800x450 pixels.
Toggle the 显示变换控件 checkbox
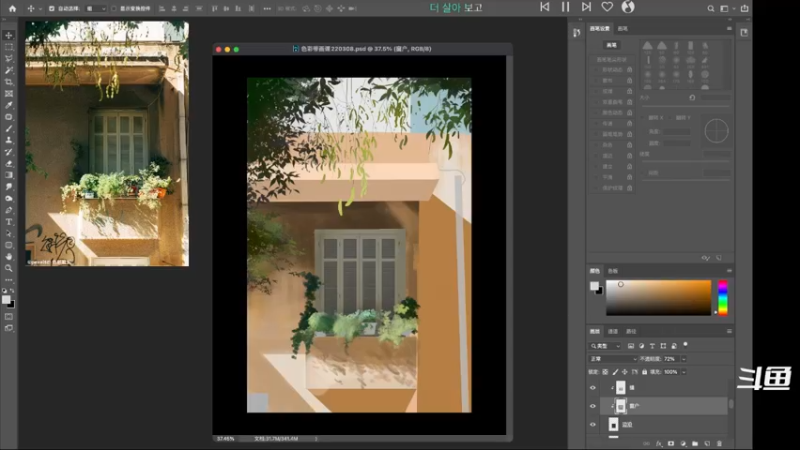click(114, 9)
